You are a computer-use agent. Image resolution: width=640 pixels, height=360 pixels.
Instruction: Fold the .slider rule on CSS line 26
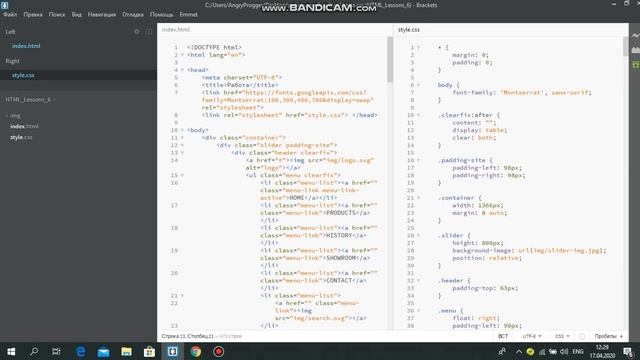click(418, 236)
